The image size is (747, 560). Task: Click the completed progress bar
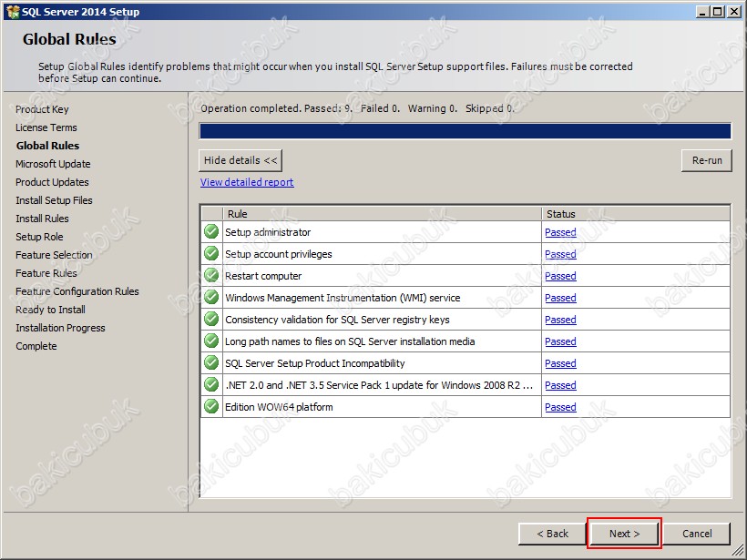(x=465, y=131)
